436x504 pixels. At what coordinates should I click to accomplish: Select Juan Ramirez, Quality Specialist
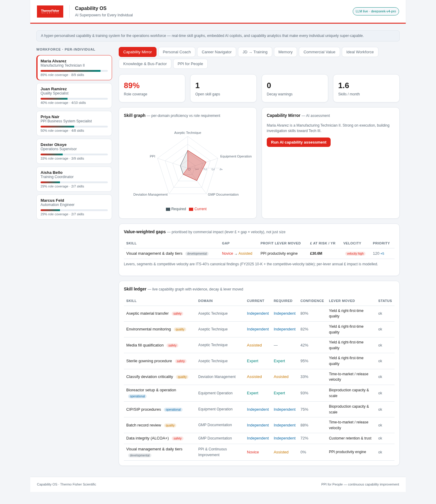[x=74, y=96]
